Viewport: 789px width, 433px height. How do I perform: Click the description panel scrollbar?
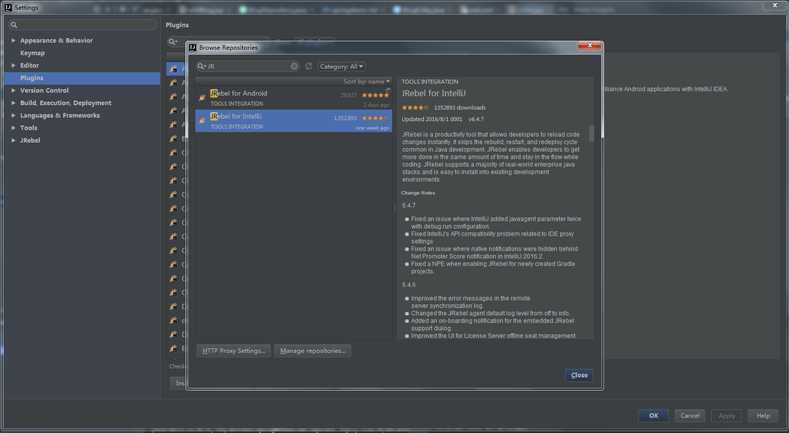click(591, 133)
